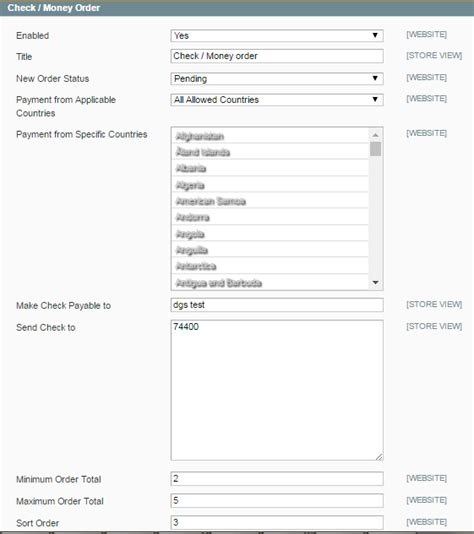Click the Make Check Payable to field

[277, 305]
